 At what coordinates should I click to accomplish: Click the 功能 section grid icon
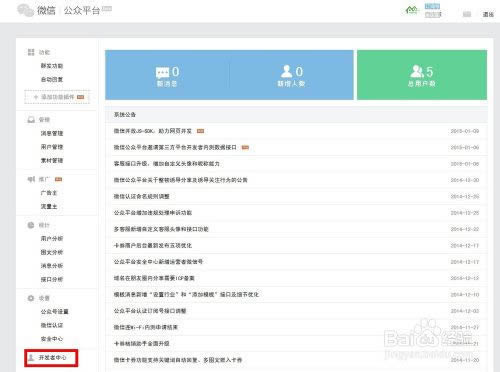(31, 52)
